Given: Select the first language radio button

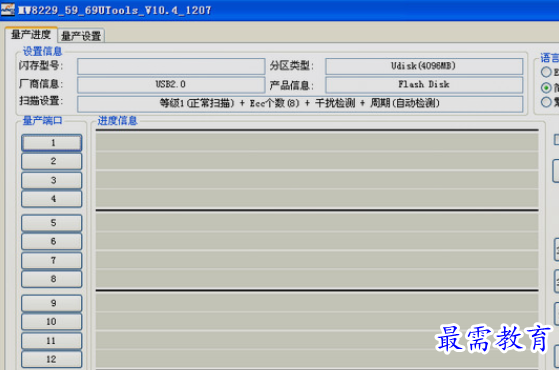Looking at the screenshot, I should point(546,72).
